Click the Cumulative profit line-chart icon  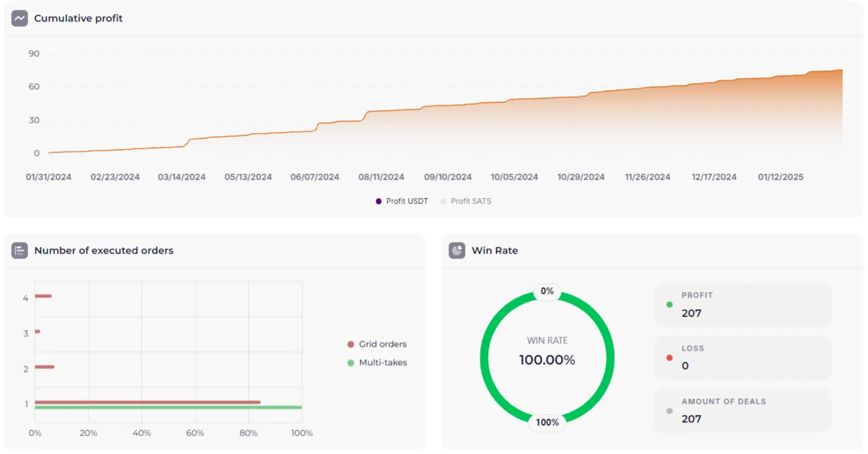[x=20, y=18]
